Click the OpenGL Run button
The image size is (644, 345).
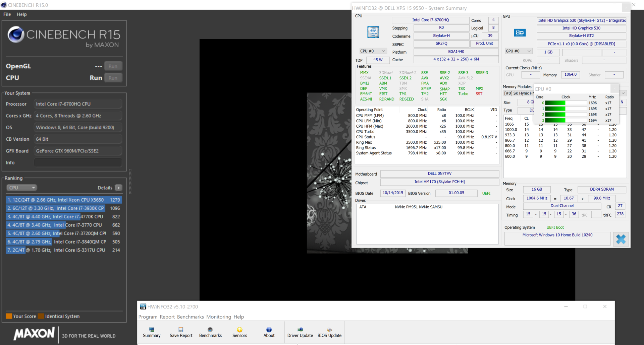113,66
